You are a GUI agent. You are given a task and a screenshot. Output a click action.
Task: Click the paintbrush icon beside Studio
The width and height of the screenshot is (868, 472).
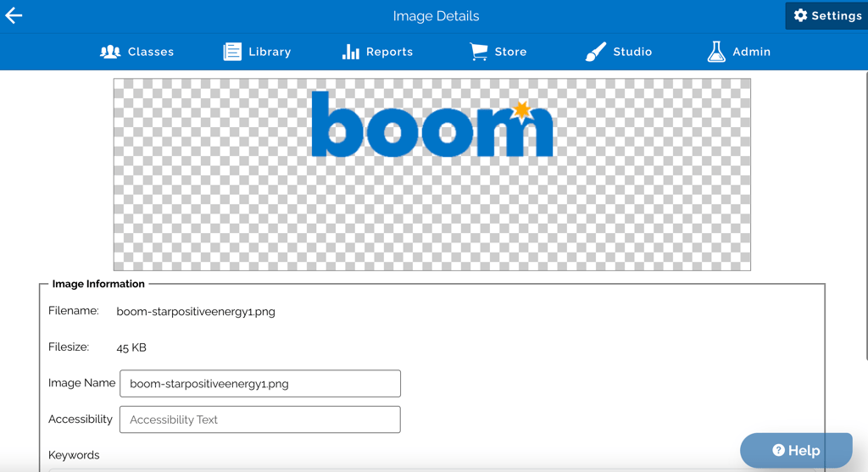596,52
